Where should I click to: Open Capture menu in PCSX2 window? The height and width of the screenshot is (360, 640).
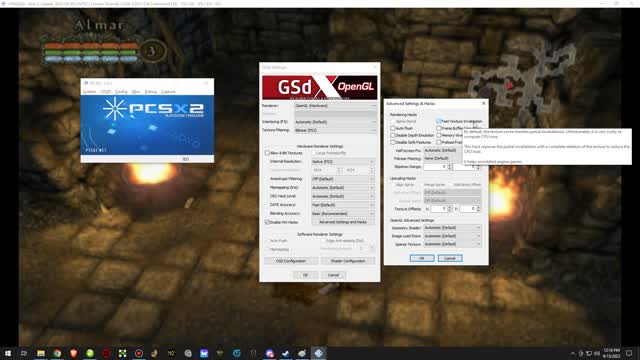pos(168,92)
